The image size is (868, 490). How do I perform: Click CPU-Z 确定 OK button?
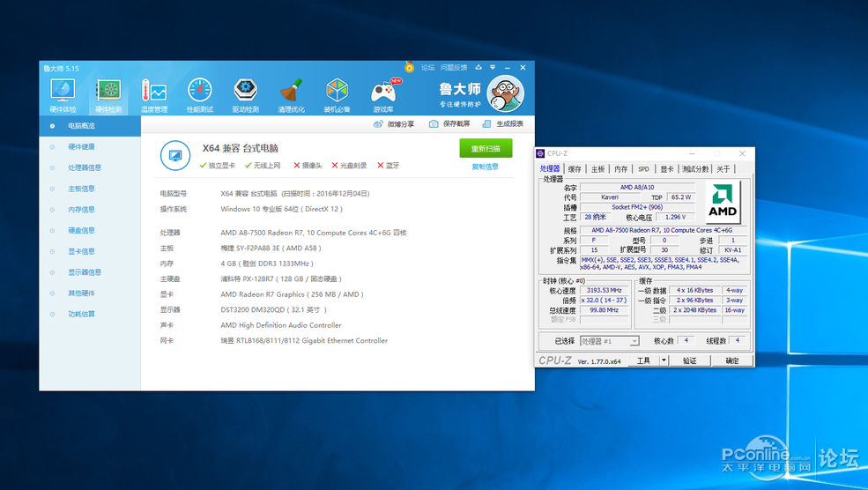click(x=732, y=360)
